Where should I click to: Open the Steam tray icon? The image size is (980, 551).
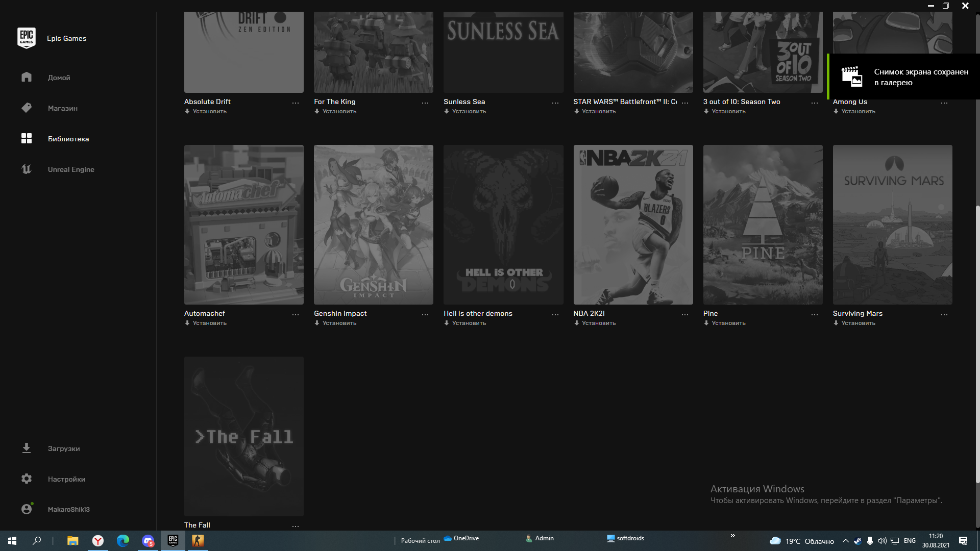[x=857, y=541]
